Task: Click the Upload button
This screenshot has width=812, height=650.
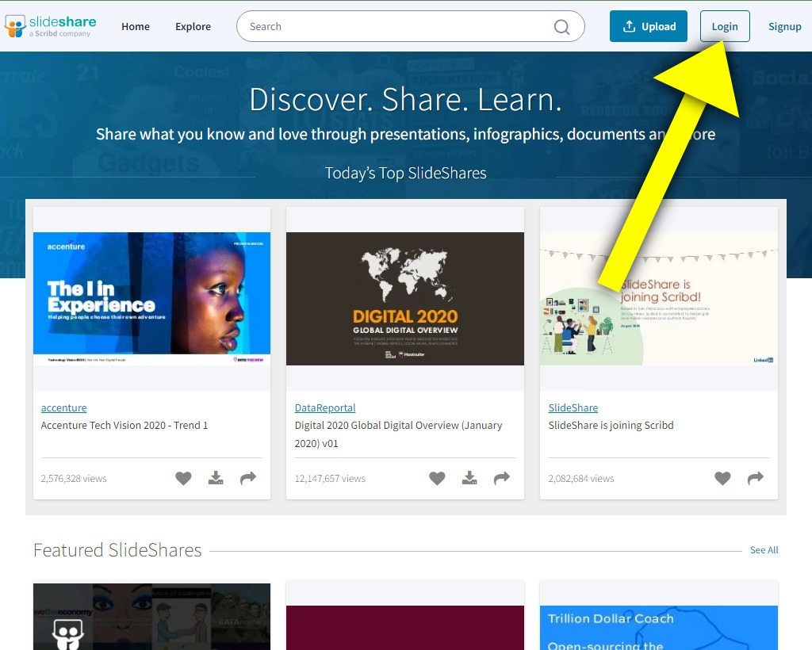Action: [x=649, y=26]
